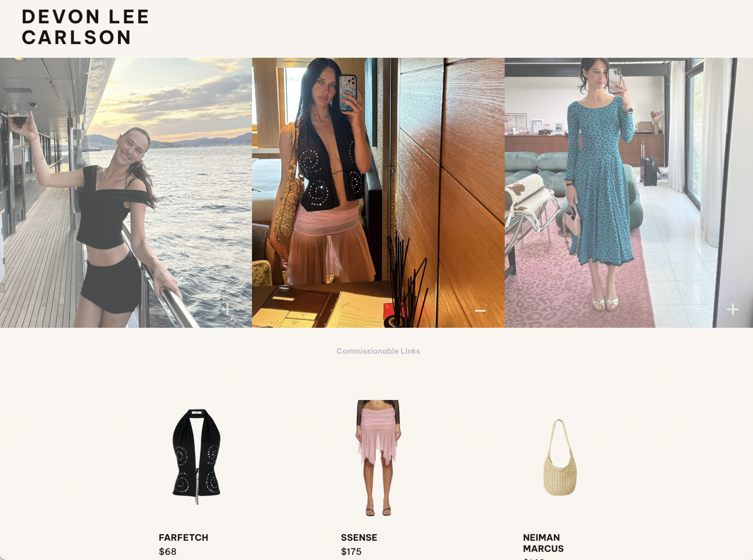
Task: Click the $68 price under Farfetch
Action: pyautogui.click(x=168, y=552)
